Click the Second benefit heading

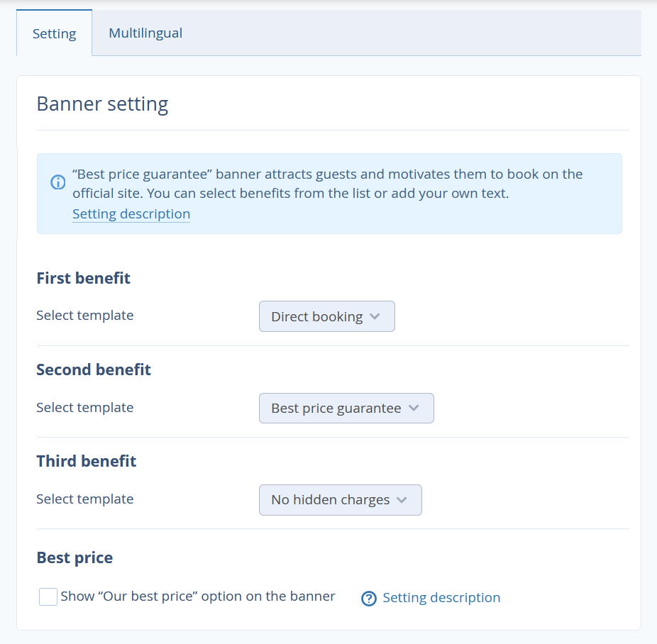coord(94,370)
